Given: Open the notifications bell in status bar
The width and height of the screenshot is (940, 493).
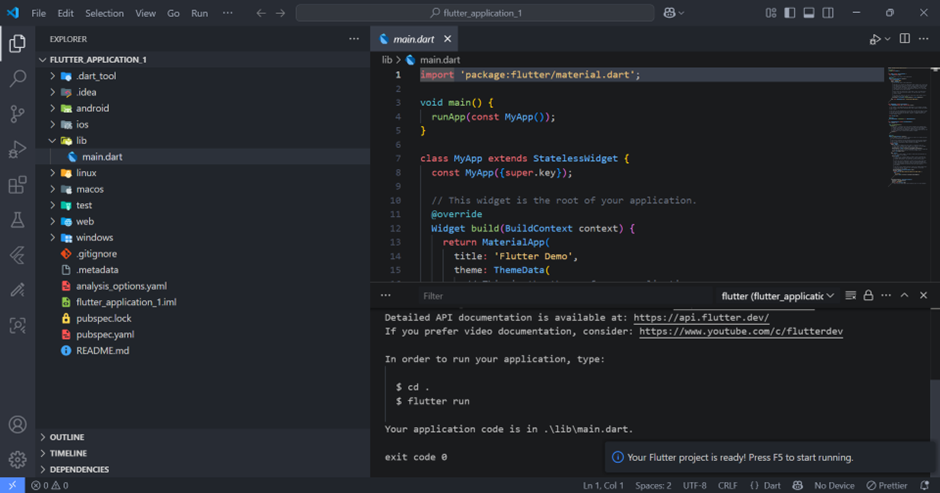Looking at the screenshot, I should [x=925, y=485].
